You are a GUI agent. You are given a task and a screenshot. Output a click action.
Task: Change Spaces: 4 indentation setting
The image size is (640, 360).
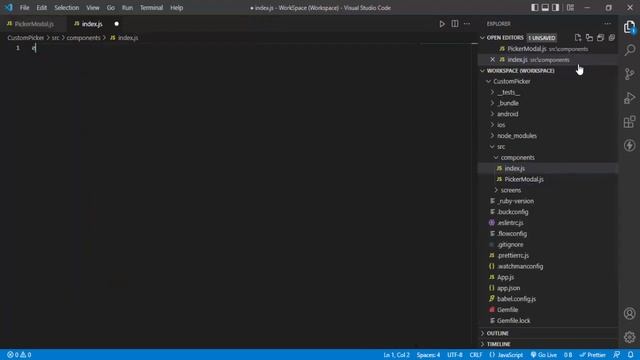click(x=428, y=355)
